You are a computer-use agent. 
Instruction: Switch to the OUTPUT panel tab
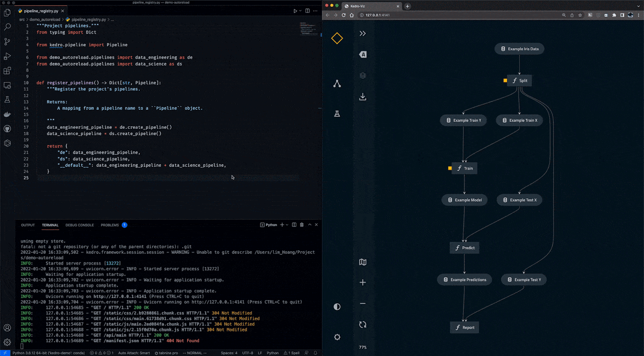(28, 225)
